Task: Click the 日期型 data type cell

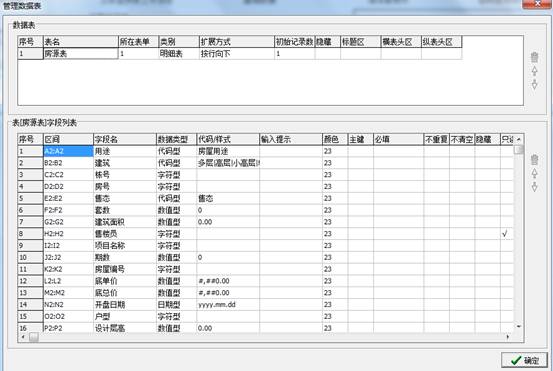Action: point(176,304)
